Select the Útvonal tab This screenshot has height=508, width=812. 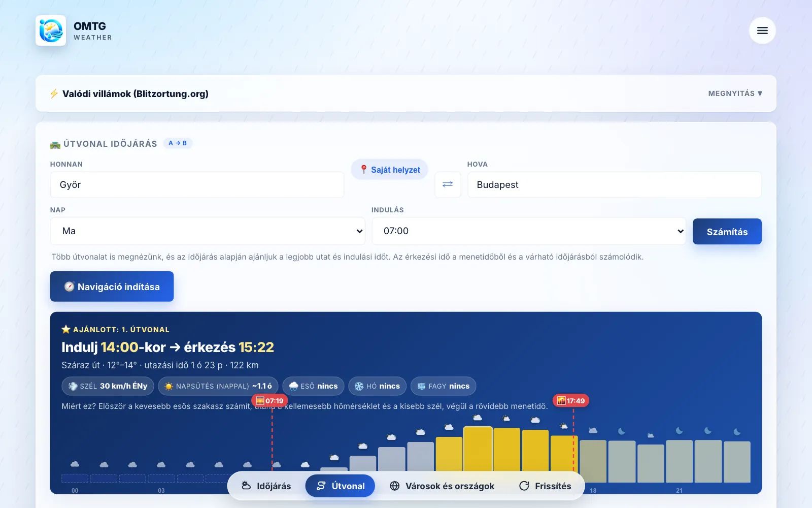point(340,486)
